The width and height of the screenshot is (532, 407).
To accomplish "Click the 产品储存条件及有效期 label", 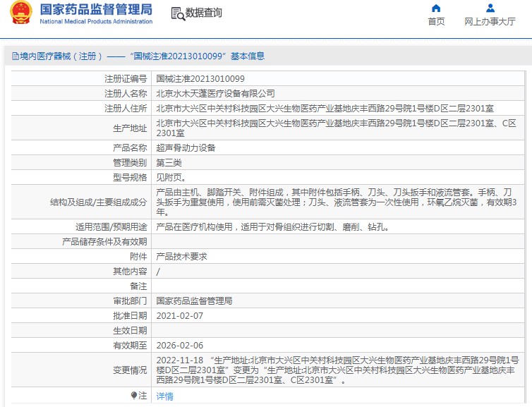I will [x=104, y=242].
